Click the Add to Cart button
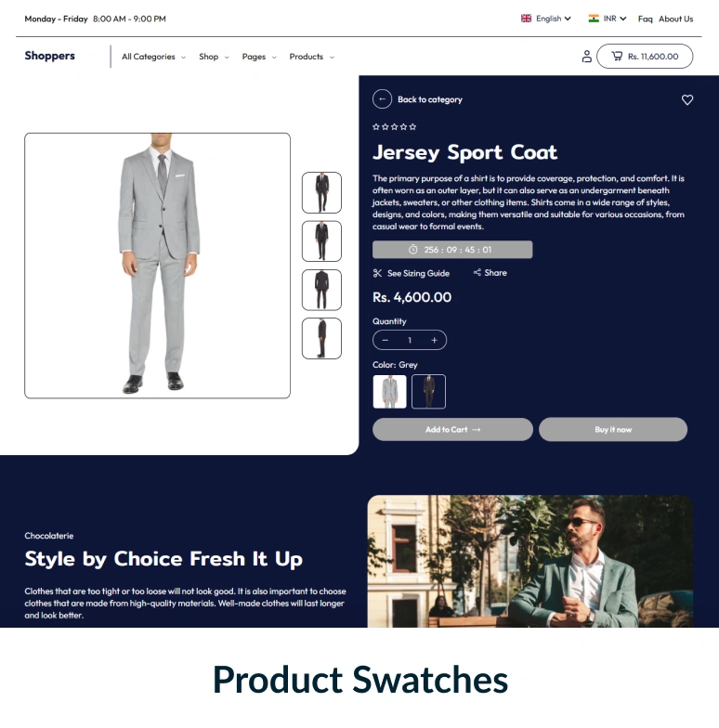The image size is (719, 728). pyautogui.click(x=452, y=429)
